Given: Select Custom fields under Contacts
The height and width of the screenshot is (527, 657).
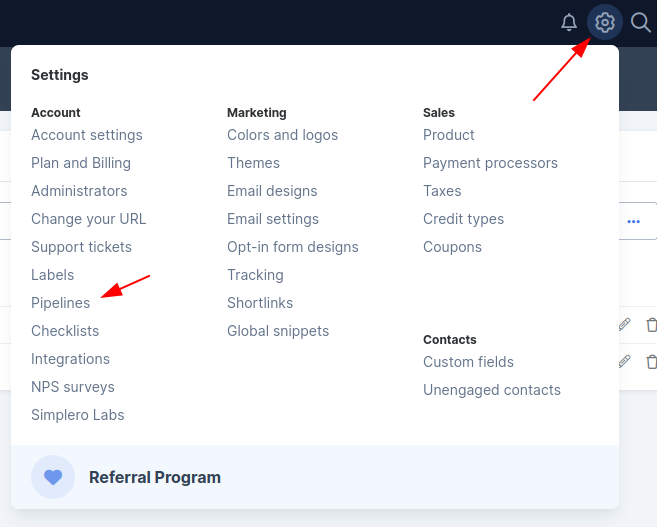Looking at the screenshot, I should (x=468, y=362).
